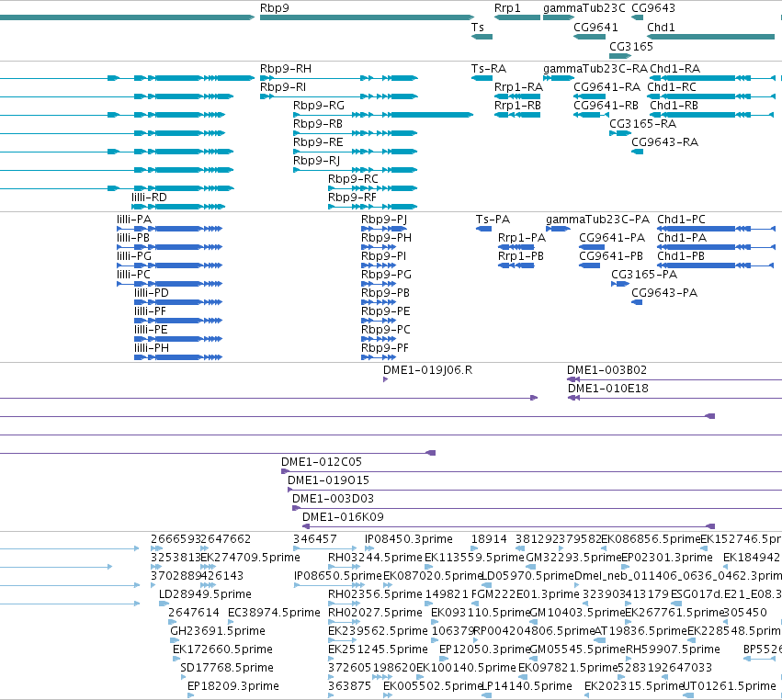
Task: Select protein Chd1-PB
Action: pos(681,257)
